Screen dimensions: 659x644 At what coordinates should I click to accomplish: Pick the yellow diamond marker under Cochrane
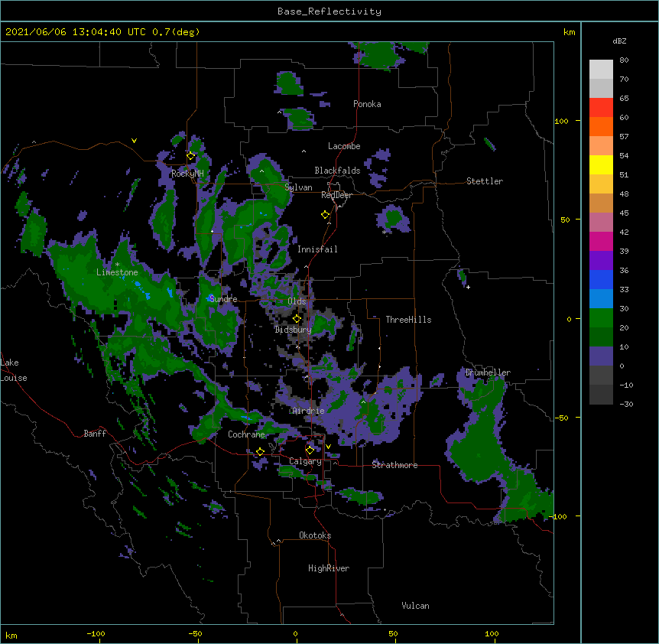(260, 451)
